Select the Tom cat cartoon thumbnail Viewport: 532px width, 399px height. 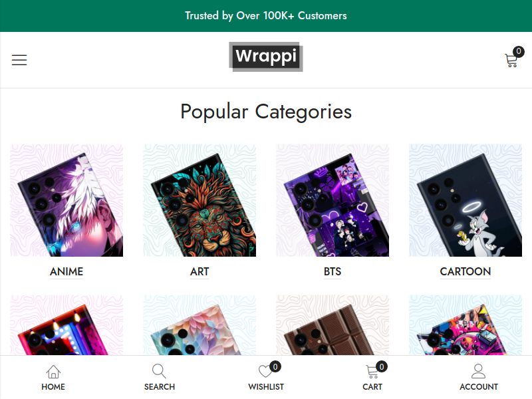[x=465, y=200]
